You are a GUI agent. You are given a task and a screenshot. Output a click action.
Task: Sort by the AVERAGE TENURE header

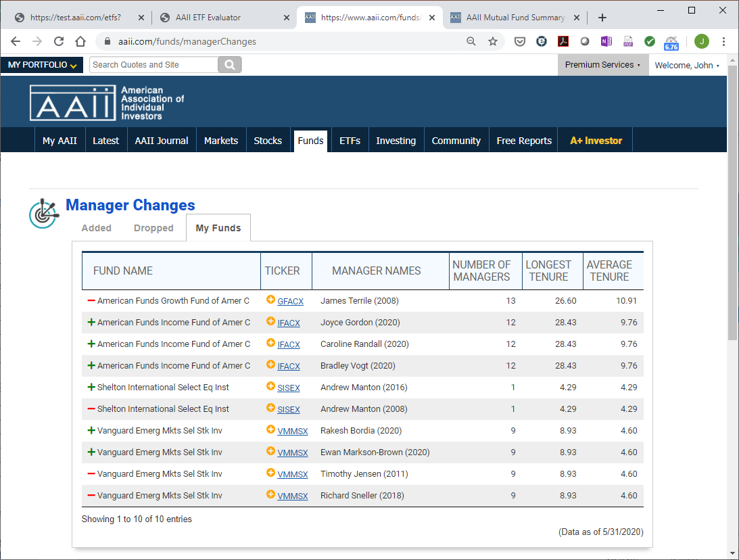coord(613,271)
